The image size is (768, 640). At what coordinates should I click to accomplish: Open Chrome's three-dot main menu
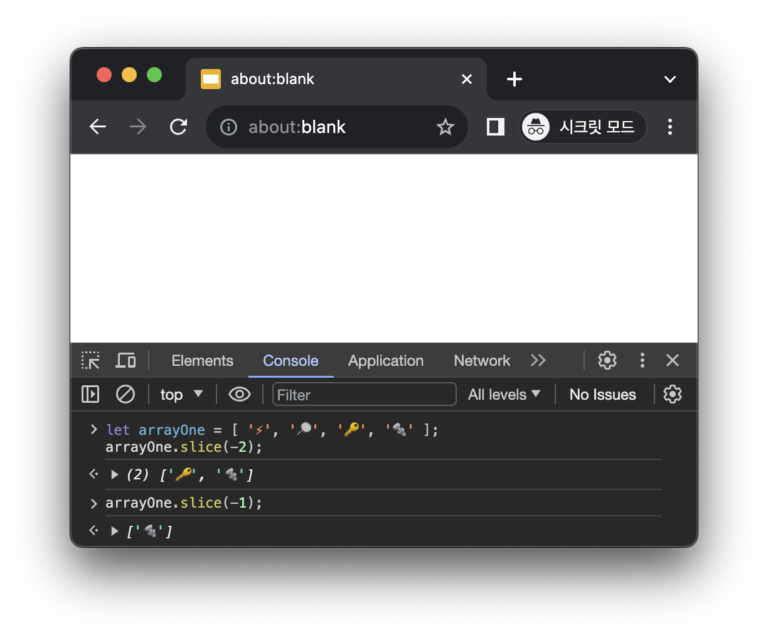point(670,127)
